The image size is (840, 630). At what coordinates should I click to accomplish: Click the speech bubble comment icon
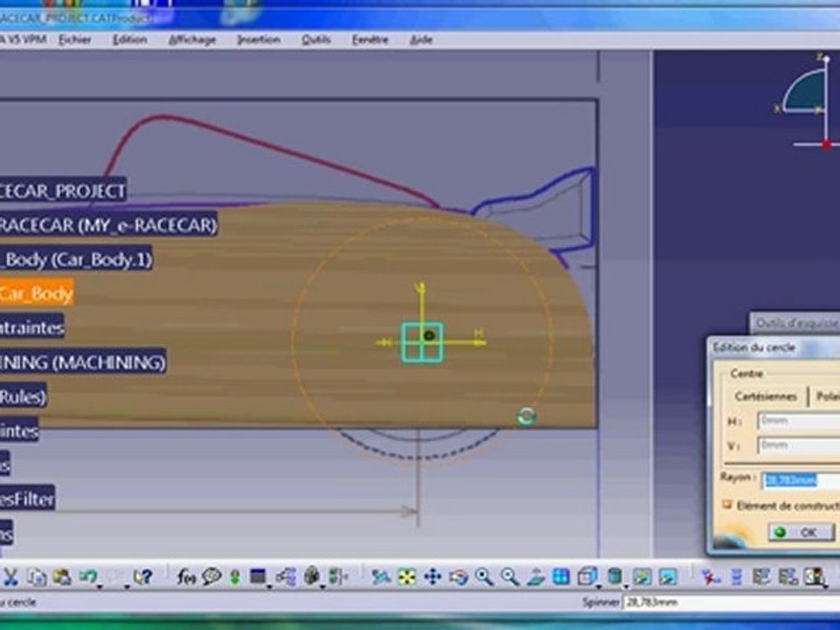point(212,577)
